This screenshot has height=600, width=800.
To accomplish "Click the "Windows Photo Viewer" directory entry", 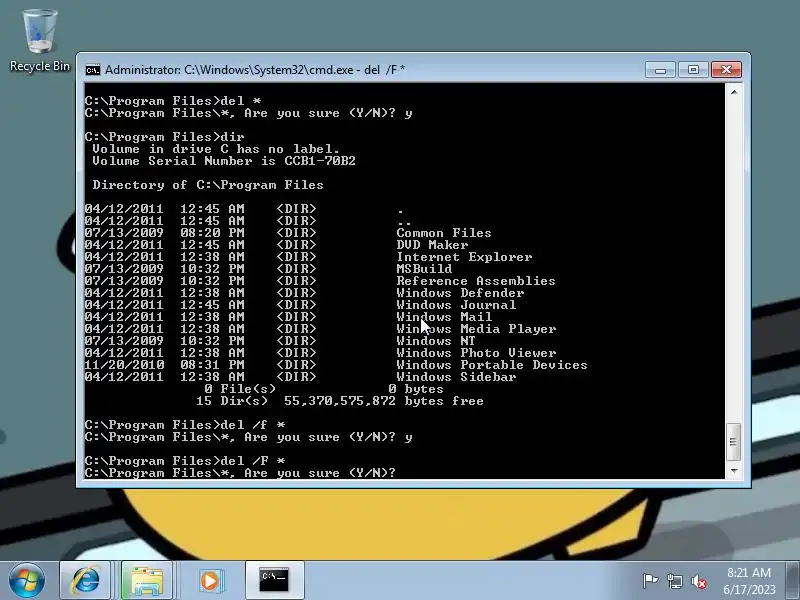I will pyautogui.click(x=476, y=353).
